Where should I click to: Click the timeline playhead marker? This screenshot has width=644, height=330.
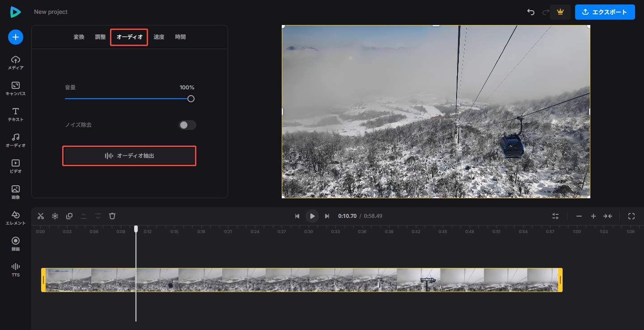[136, 229]
